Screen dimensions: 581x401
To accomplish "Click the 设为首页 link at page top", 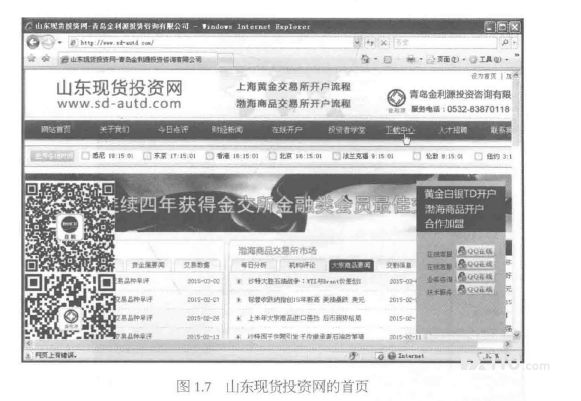I will coord(484,76).
